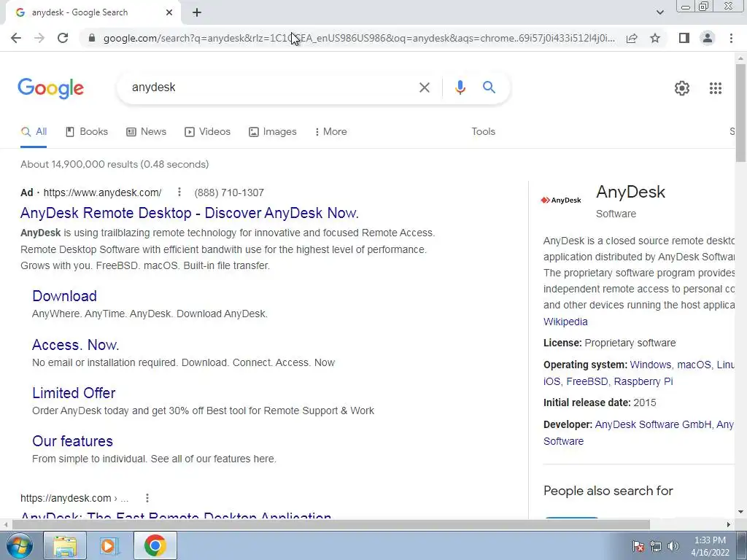Open the volume speaker tray icon
Image resolution: width=747 pixels, height=560 pixels.
673,546
